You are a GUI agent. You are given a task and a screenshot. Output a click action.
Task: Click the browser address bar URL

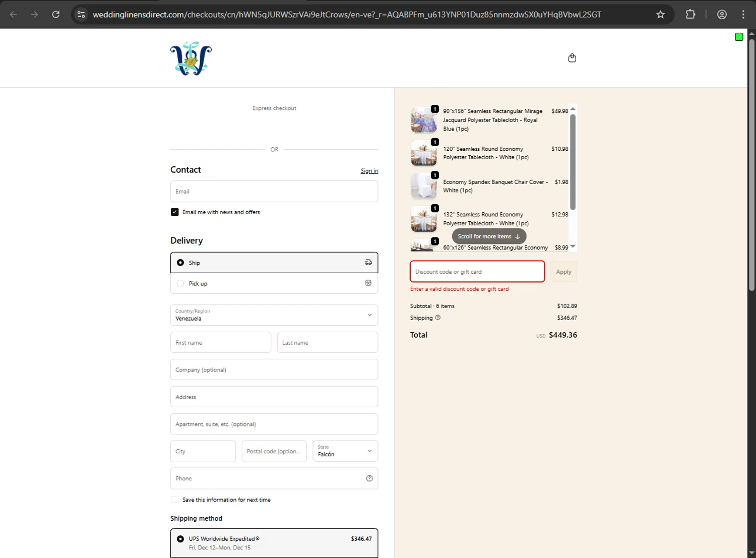347,15
